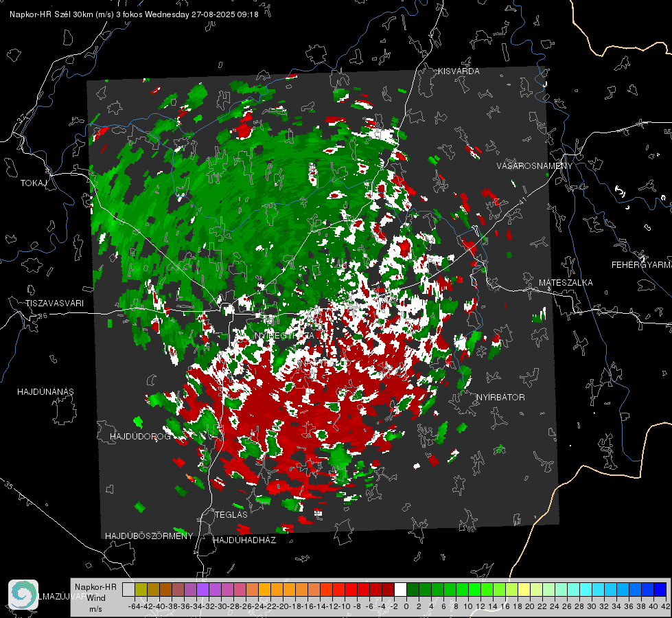Click the TISZAVASVÁRI town label

pyautogui.click(x=54, y=304)
